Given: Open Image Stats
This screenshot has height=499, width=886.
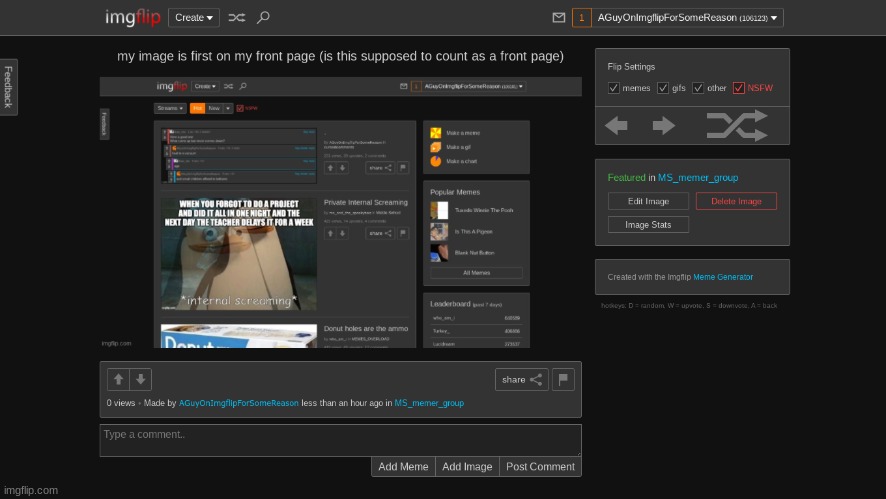Looking at the screenshot, I should (648, 225).
